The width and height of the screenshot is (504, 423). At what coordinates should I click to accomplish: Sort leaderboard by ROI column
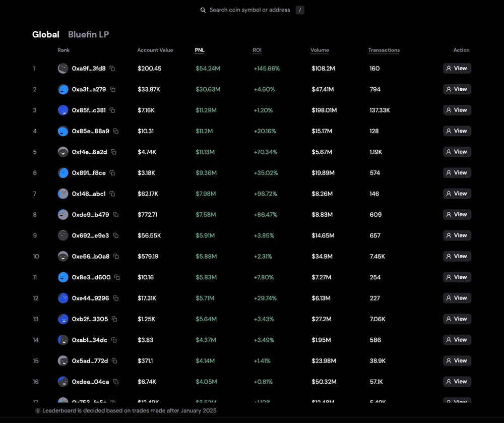point(257,50)
